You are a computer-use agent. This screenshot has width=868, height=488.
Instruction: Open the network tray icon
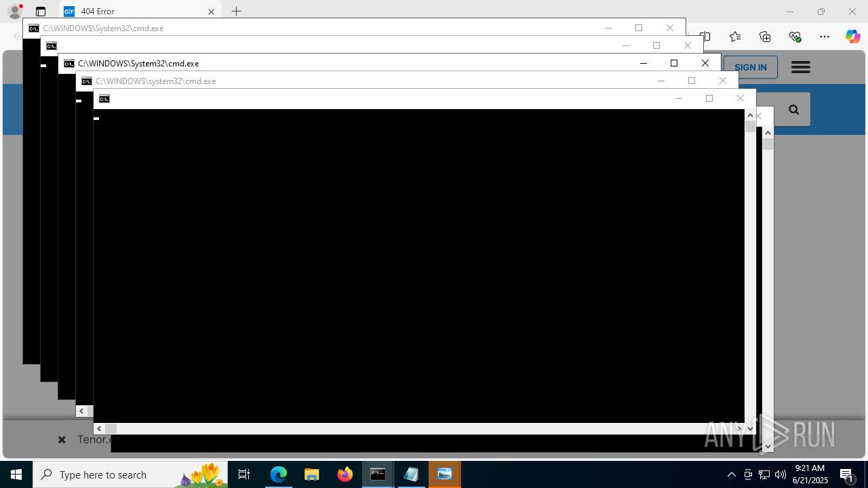(x=764, y=474)
